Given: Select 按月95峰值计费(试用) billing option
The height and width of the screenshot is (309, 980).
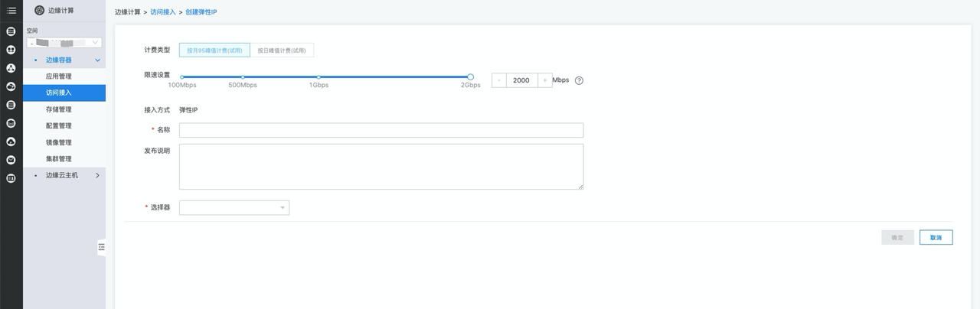Looking at the screenshot, I should (214, 50).
